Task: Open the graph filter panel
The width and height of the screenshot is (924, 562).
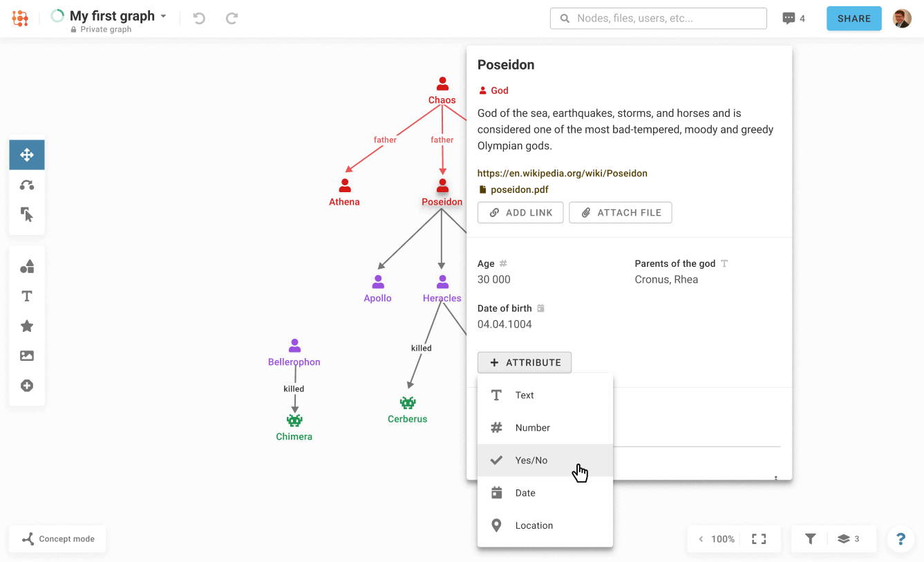Action: (809, 538)
